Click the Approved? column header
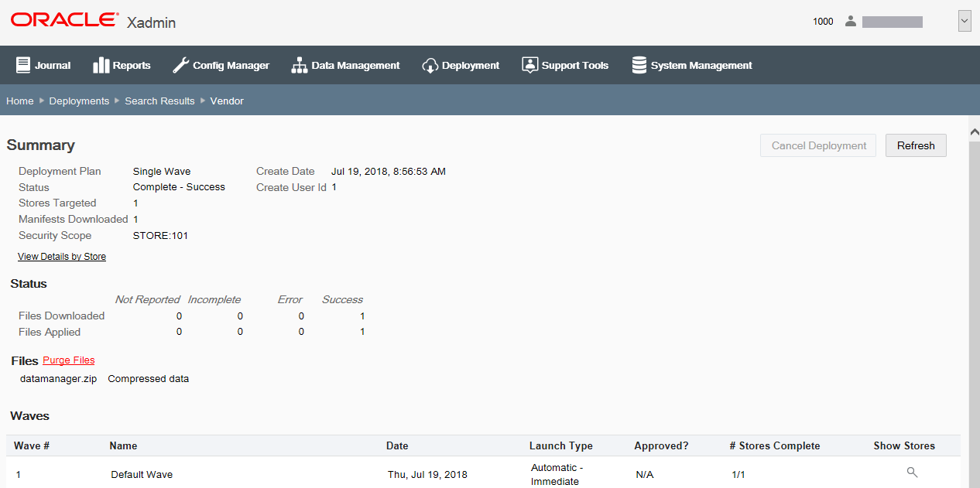The height and width of the screenshot is (488, 980). pyautogui.click(x=661, y=445)
